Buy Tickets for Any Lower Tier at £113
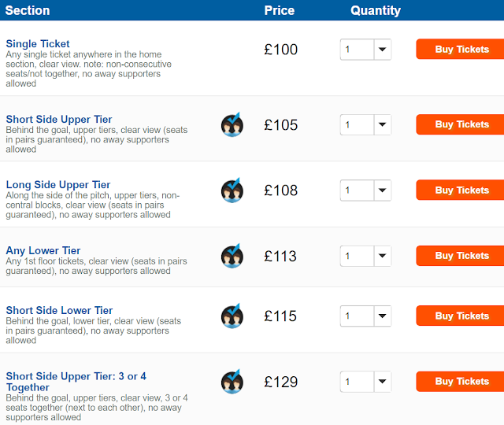This screenshot has width=504, height=425. coord(460,256)
